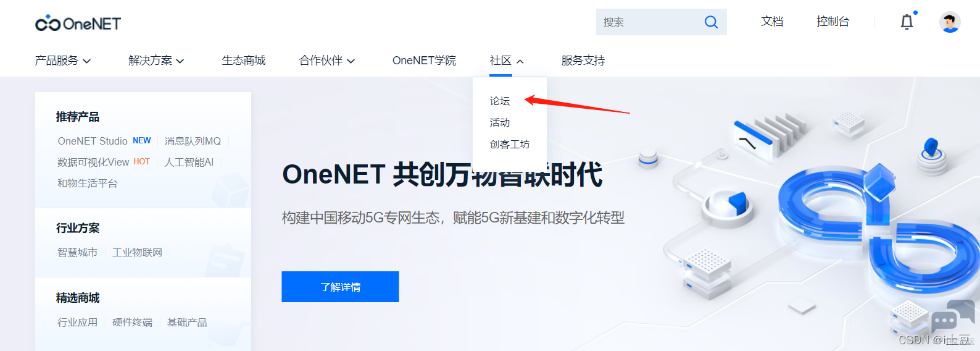Screen dimensions: 980x351
Task: Open 人工智能AI product link
Action: [189, 162]
